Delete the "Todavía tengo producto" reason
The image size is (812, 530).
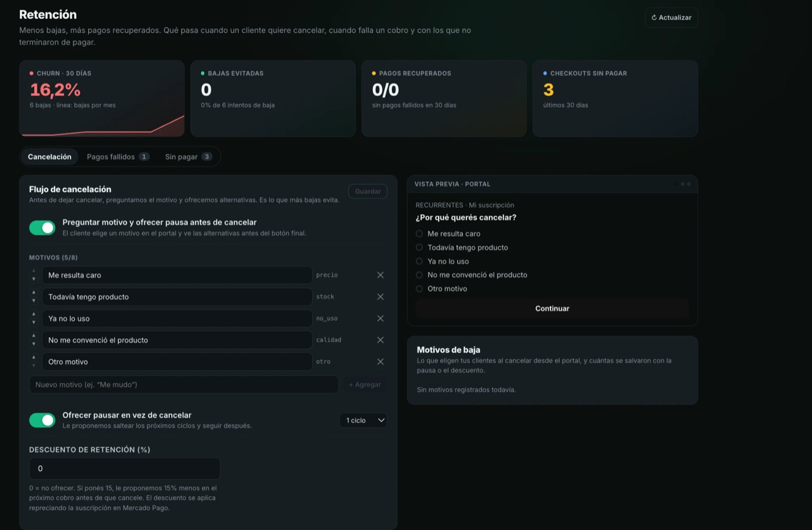tap(380, 297)
